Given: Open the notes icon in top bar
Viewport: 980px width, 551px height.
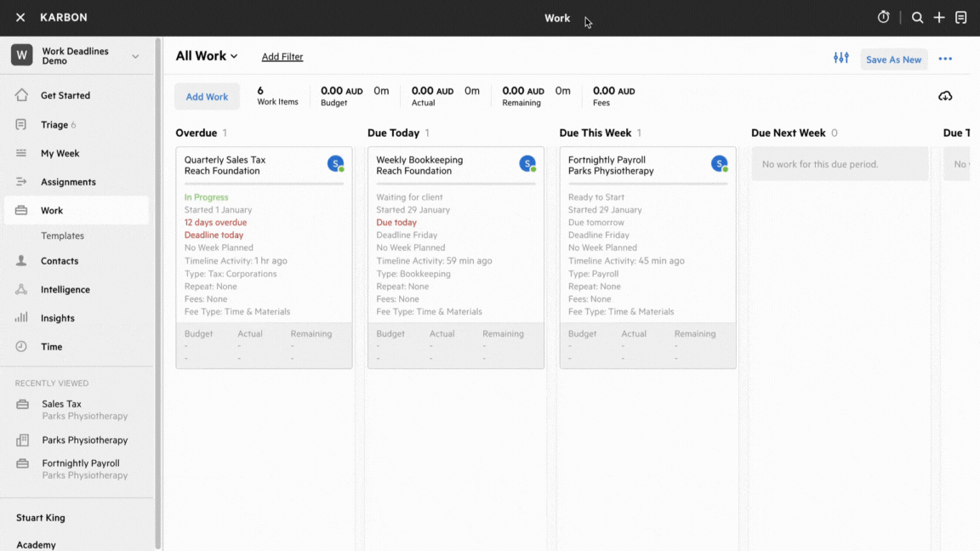Looking at the screenshot, I should pos(960,18).
